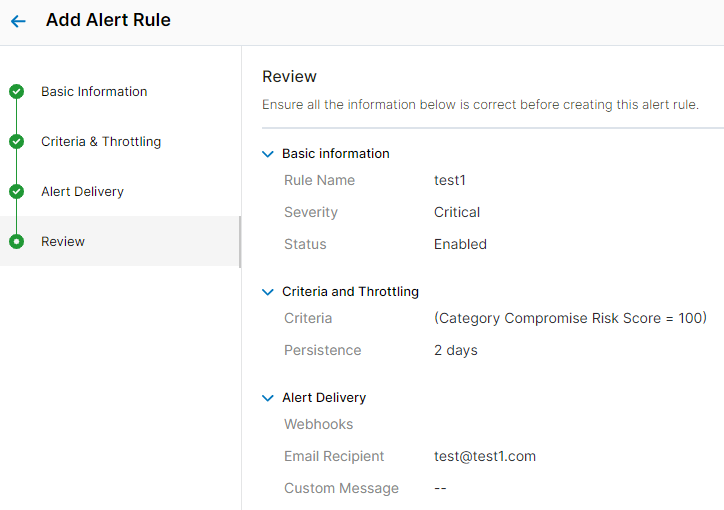The width and height of the screenshot is (724, 510).
Task: Click the Enabled status value
Action: 460,245
